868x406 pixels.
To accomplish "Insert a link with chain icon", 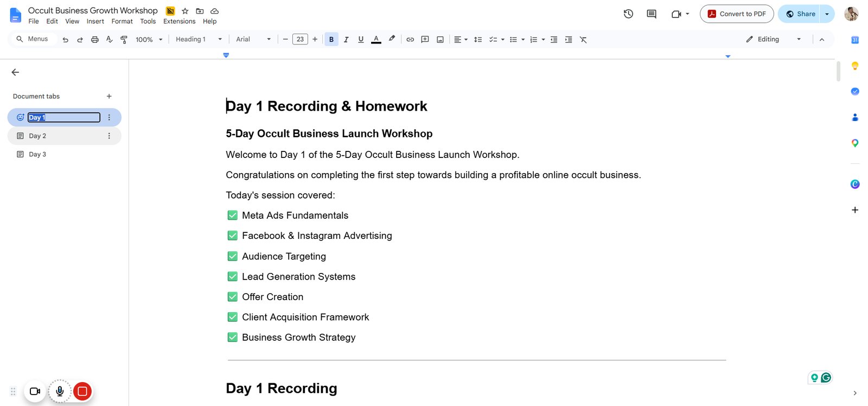I will [410, 40].
